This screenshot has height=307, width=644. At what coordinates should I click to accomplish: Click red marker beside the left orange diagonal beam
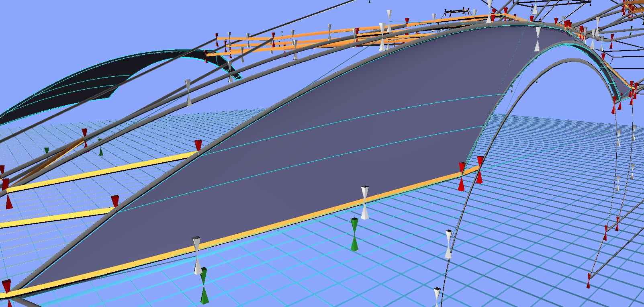85,137
